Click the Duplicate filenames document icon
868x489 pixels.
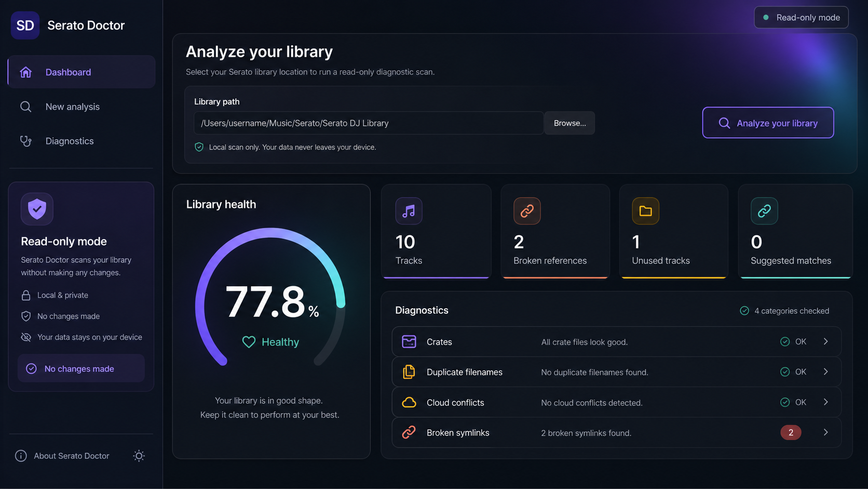[x=409, y=372]
